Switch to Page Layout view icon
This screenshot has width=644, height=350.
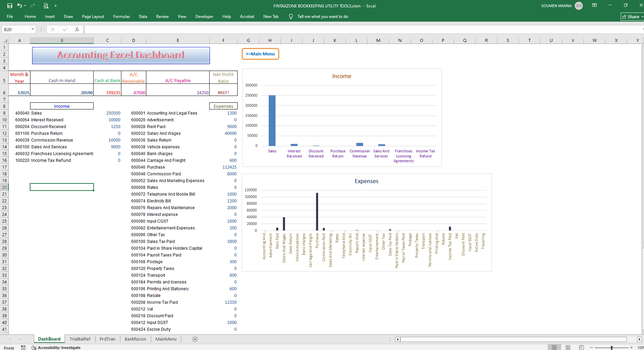coord(568,348)
